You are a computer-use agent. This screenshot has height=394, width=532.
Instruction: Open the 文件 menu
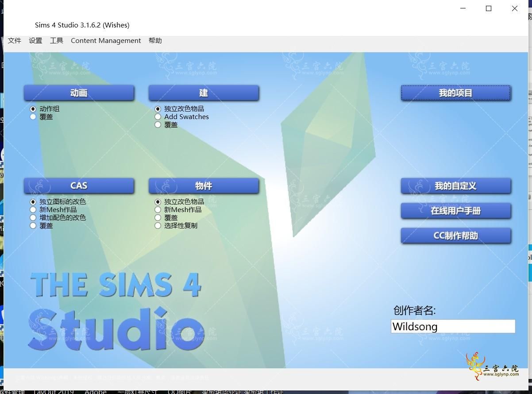point(15,41)
